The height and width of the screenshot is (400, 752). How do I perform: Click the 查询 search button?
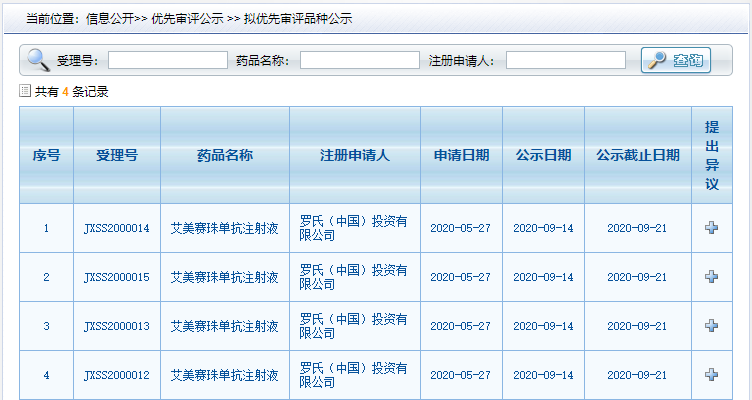[x=675, y=60]
